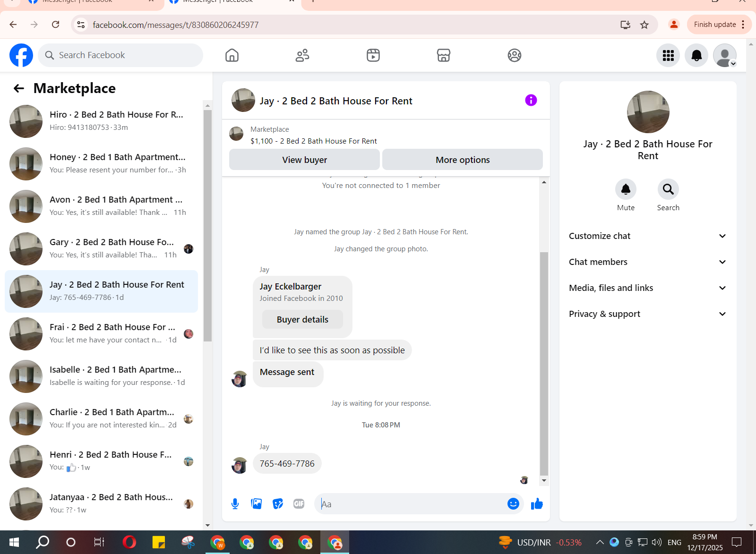Open the Windows Start menu
756x554 pixels.
(x=14, y=542)
